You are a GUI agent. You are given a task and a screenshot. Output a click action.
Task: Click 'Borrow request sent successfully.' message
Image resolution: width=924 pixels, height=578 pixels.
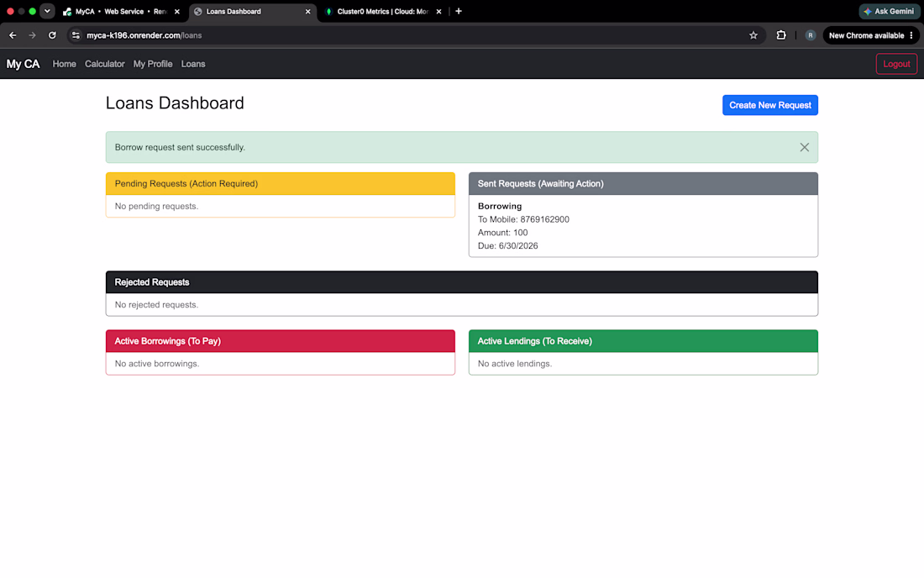tap(180, 147)
